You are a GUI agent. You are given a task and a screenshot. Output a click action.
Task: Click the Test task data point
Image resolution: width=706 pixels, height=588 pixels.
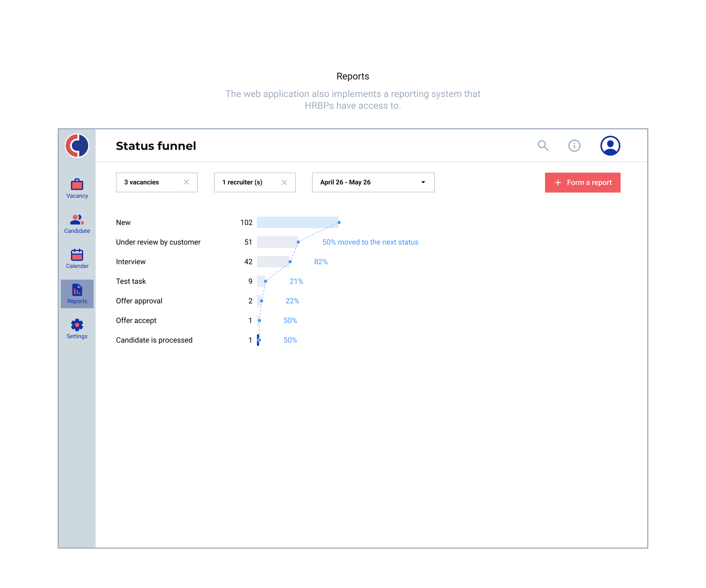tap(266, 281)
